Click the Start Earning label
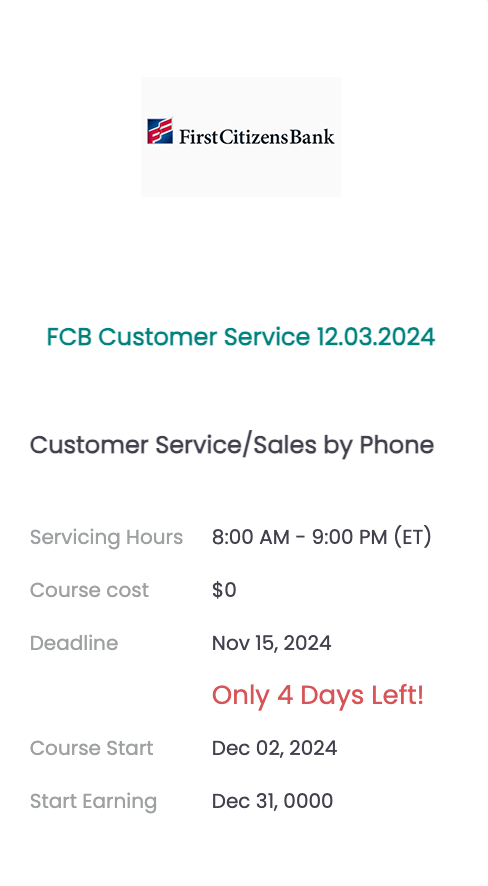 [93, 801]
